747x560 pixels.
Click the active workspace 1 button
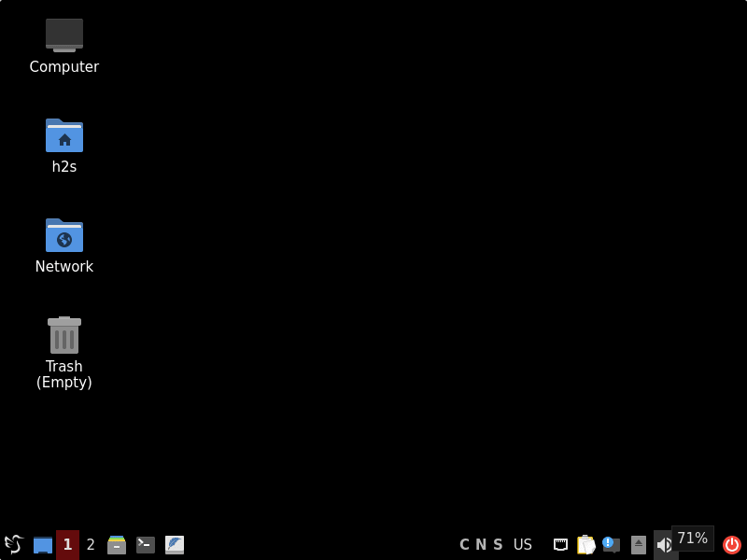click(66, 544)
